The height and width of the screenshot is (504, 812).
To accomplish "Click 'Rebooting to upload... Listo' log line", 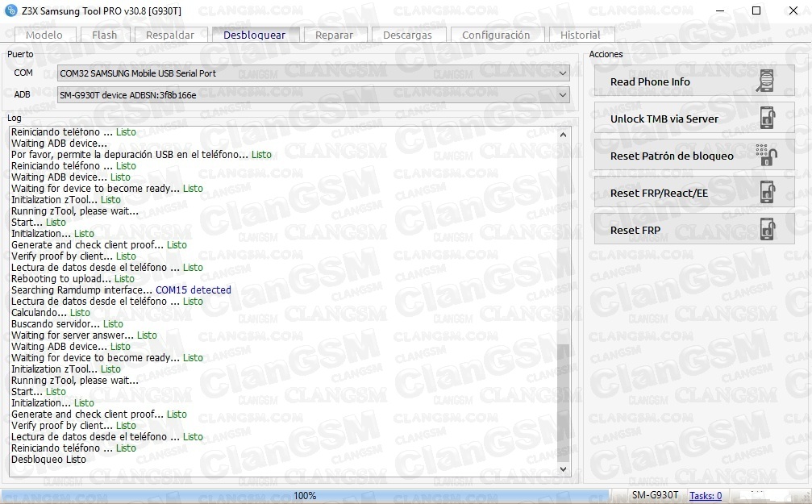I will pyautogui.click(x=73, y=279).
